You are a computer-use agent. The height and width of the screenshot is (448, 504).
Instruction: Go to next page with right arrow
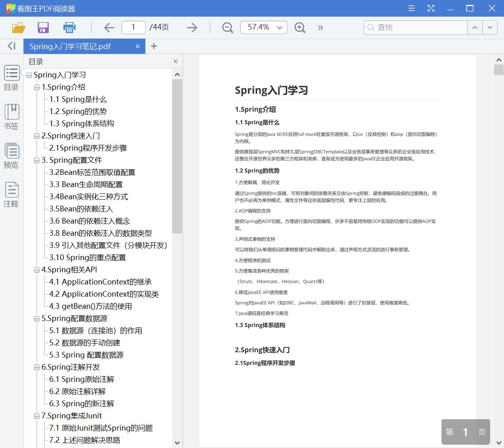192,28
